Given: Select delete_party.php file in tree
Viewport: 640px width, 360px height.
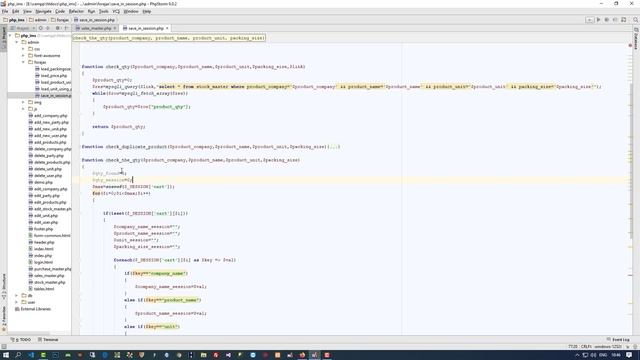Looking at the screenshot, I should [x=46, y=156].
